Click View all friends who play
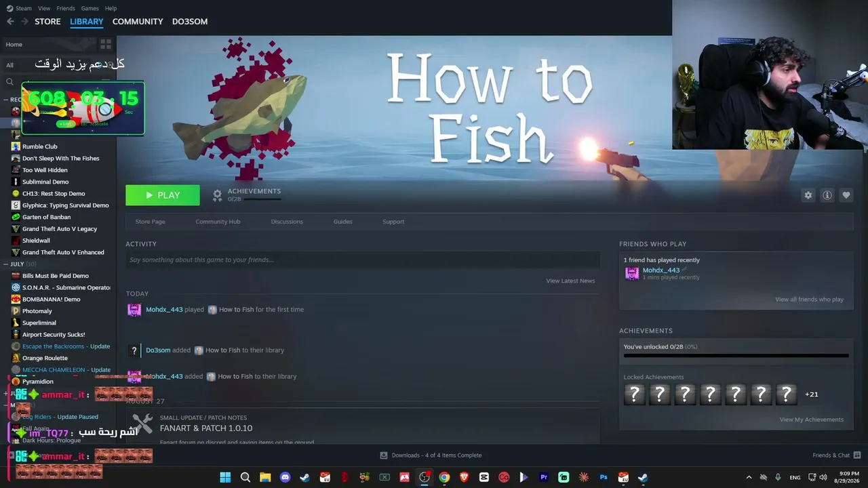This screenshot has width=868, height=488. pos(810,300)
